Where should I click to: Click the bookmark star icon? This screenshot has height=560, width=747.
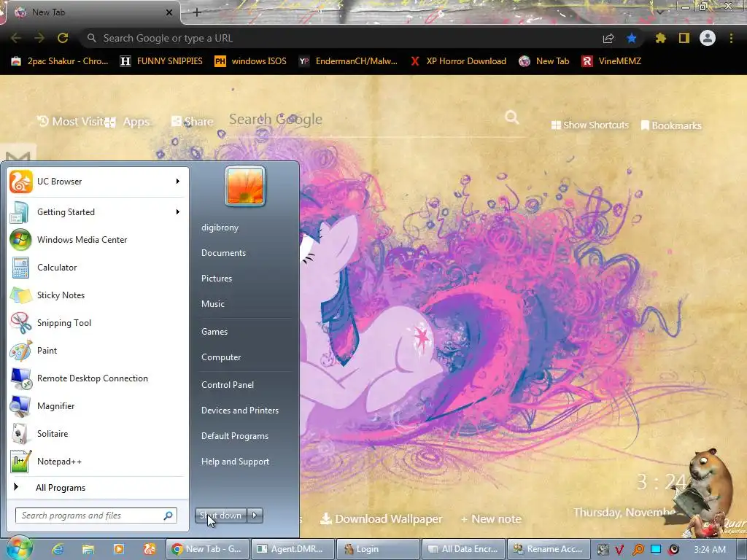(632, 38)
